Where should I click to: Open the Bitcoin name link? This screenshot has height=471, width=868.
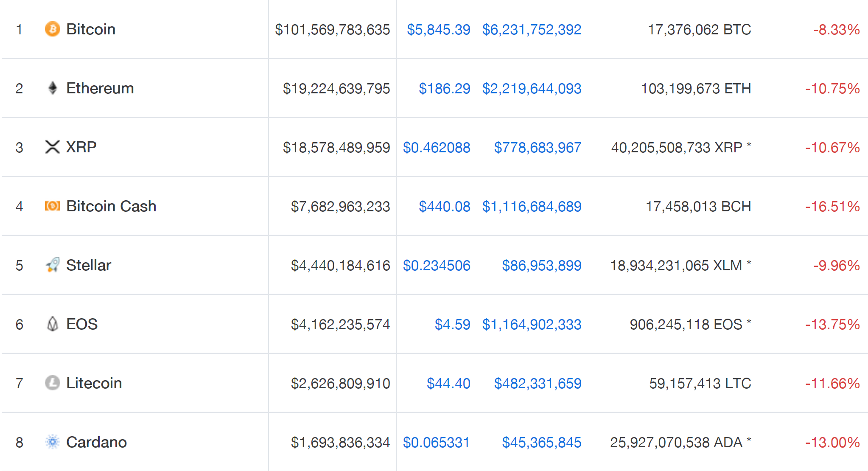pos(91,29)
